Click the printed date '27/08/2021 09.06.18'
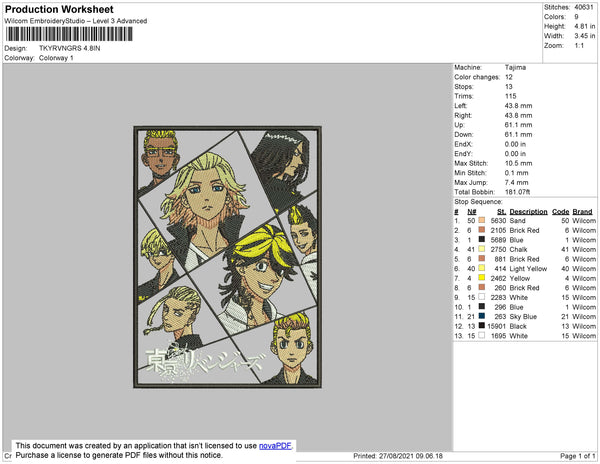Screen dimensions: 600x464 point(411,456)
